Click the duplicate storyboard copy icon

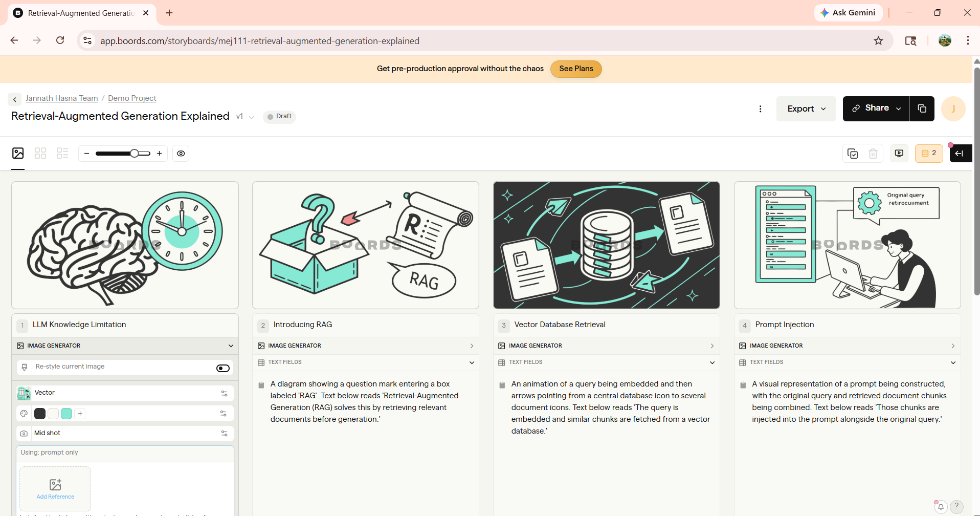pos(922,109)
